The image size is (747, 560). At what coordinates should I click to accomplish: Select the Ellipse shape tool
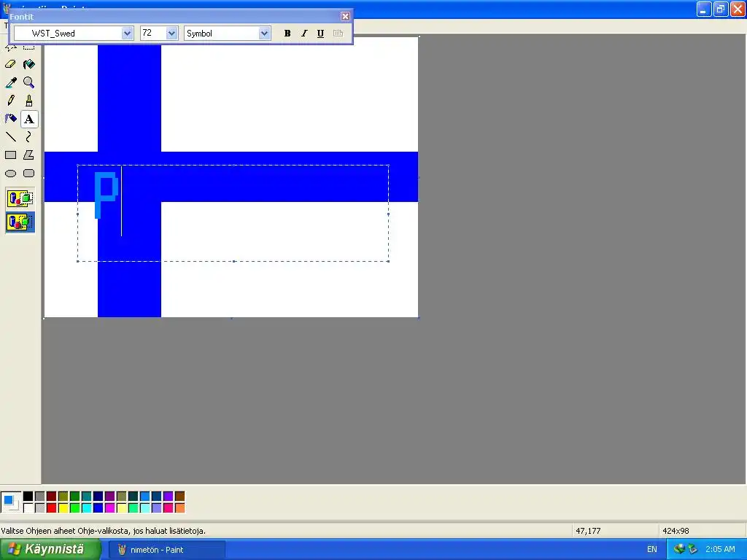click(x=10, y=174)
